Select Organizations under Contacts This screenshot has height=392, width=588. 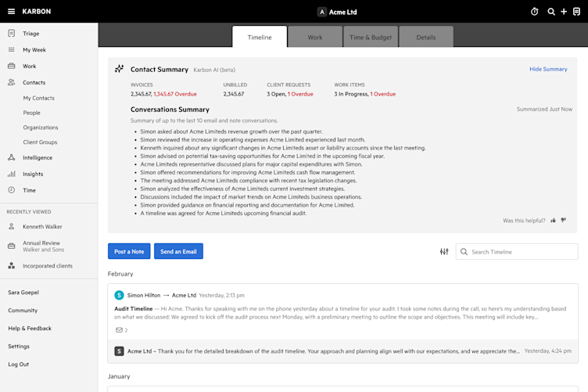(41, 128)
